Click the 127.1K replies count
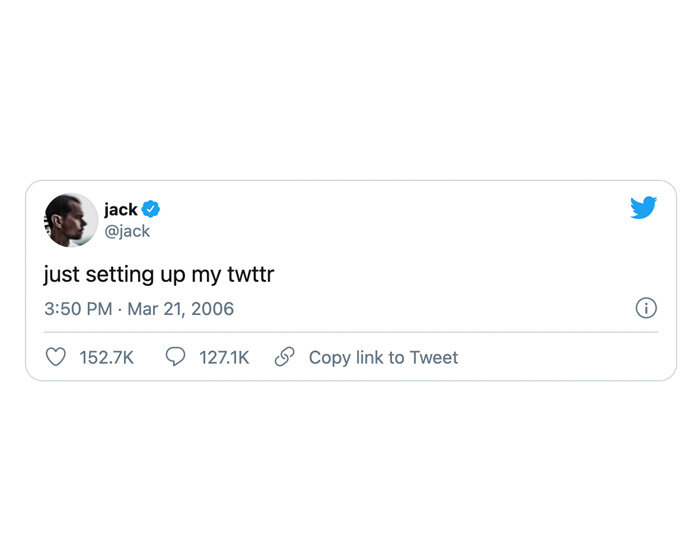Screen dimensions: 700x560 click(x=224, y=357)
